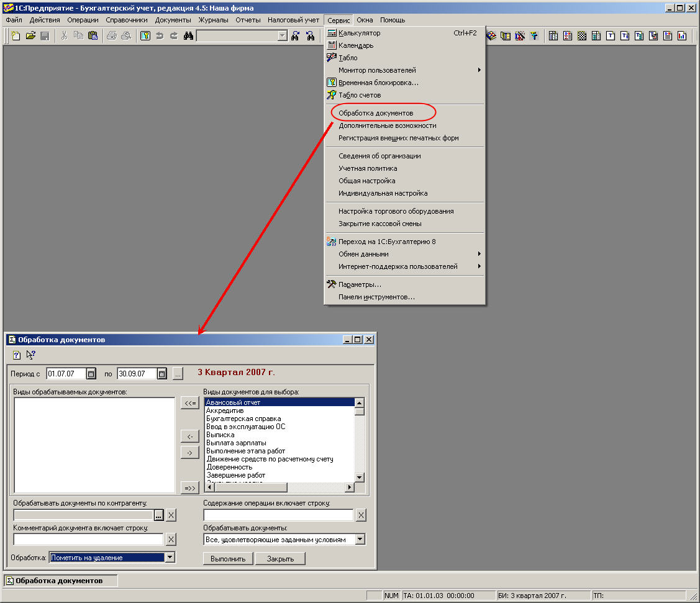
Task: Click the binoculars Find icon in toolbar
Action: point(188,36)
